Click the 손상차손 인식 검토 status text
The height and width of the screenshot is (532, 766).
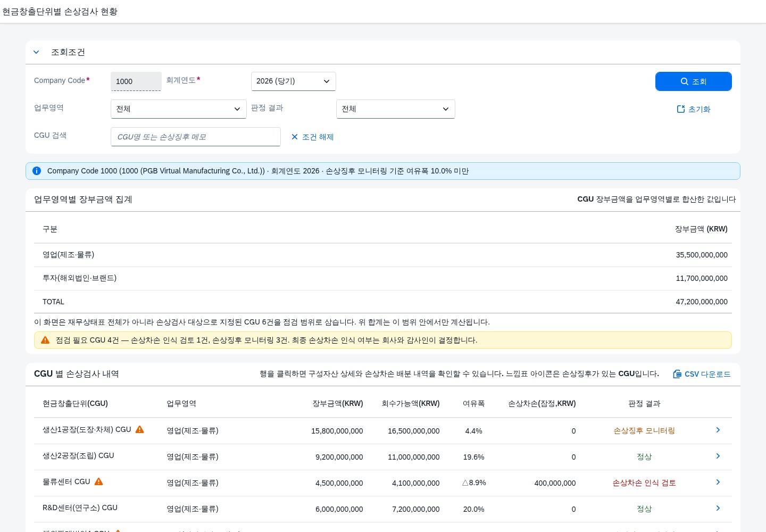[644, 483]
